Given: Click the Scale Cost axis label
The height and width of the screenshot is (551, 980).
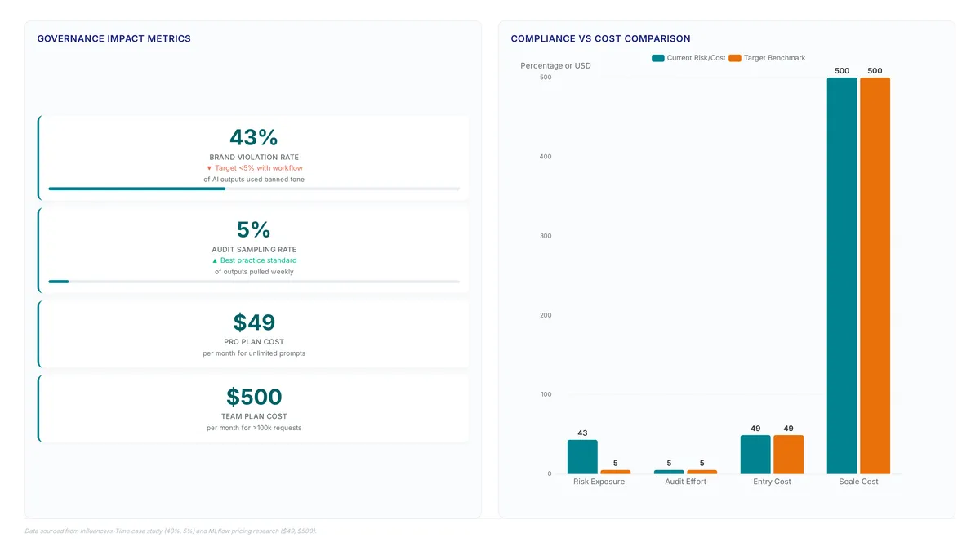Looking at the screenshot, I should 858,482.
